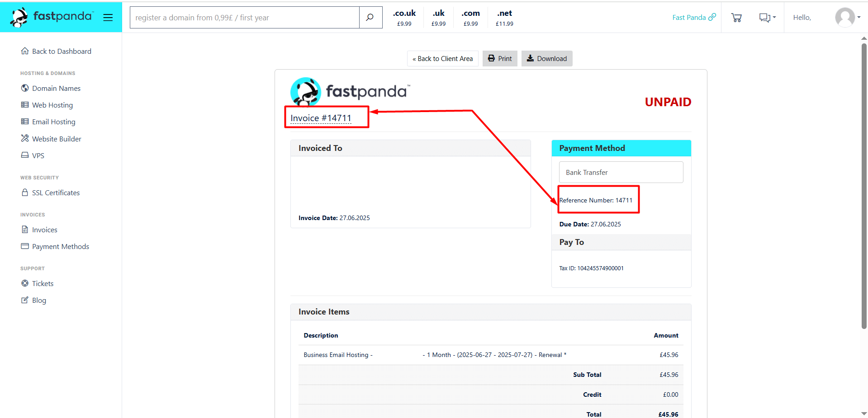The height and width of the screenshot is (418, 868).
Task: Click Back to Client Area button
Action: click(x=442, y=58)
